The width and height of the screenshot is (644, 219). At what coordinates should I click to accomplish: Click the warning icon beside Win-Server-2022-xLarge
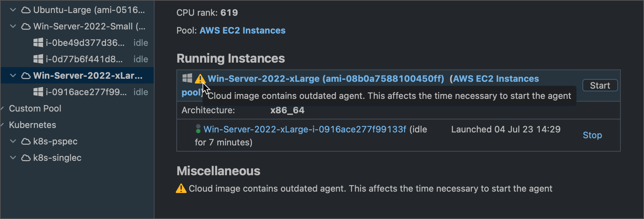point(201,78)
